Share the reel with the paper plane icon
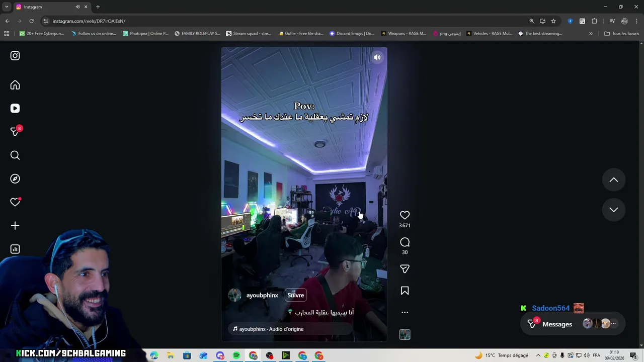The height and width of the screenshot is (362, 644). [x=405, y=269]
